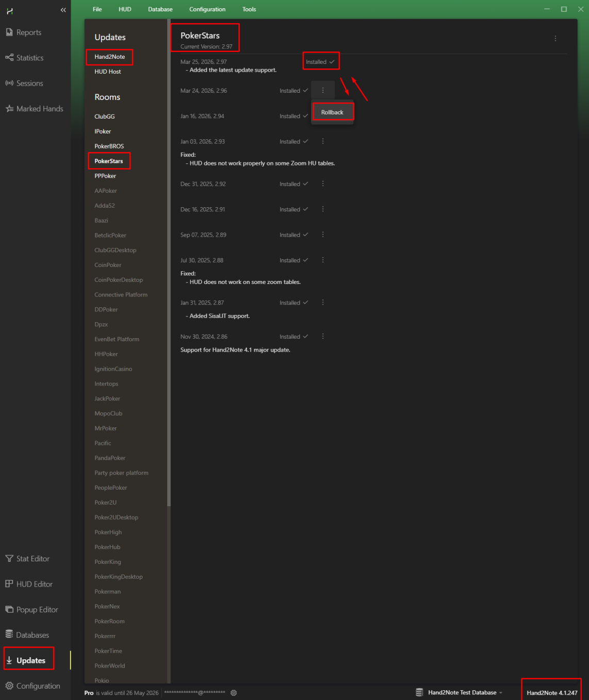This screenshot has width=589, height=700.
Task: Click the Hand2Note logo icon
Action: coord(10,11)
